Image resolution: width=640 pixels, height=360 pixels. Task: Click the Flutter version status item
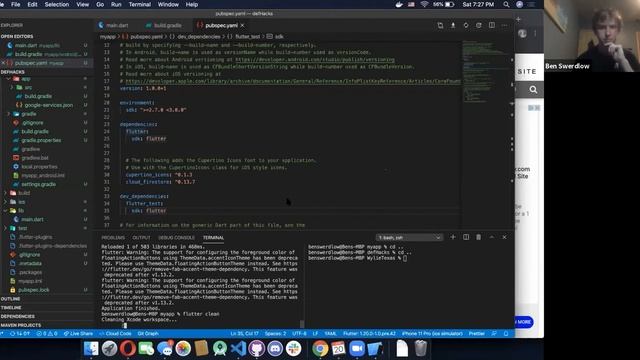point(369,333)
